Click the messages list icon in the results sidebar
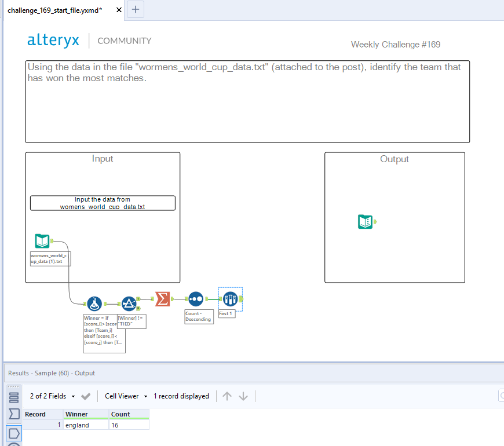504x446 pixels. (14, 397)
